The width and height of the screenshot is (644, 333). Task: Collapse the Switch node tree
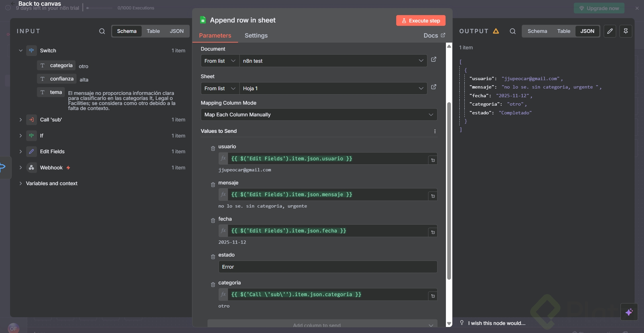click(x=20, y=51)
